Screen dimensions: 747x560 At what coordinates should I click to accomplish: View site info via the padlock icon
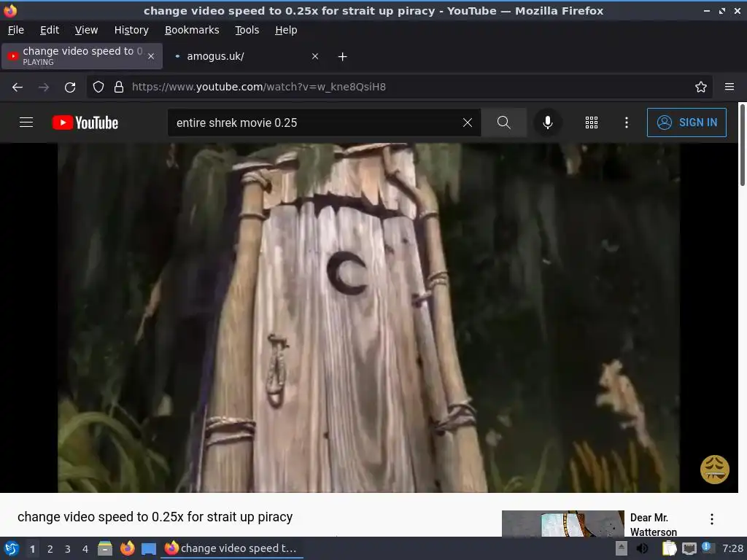coord(119,87)
